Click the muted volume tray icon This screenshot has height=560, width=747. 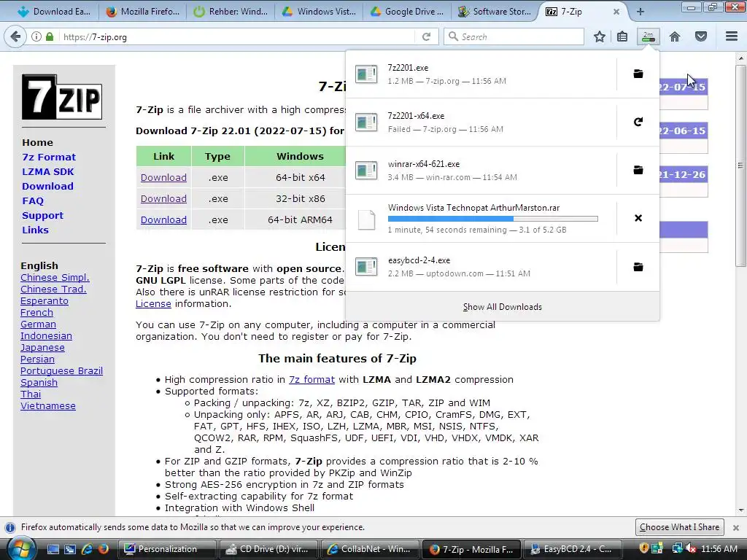point(690,549)
